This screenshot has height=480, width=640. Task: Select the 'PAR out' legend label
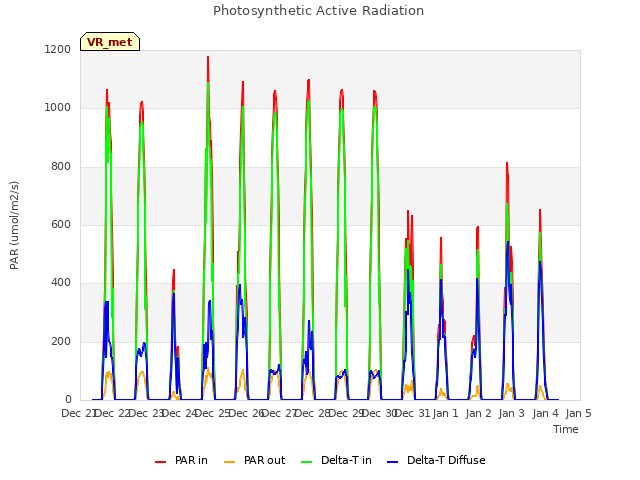tap(264, 460)
